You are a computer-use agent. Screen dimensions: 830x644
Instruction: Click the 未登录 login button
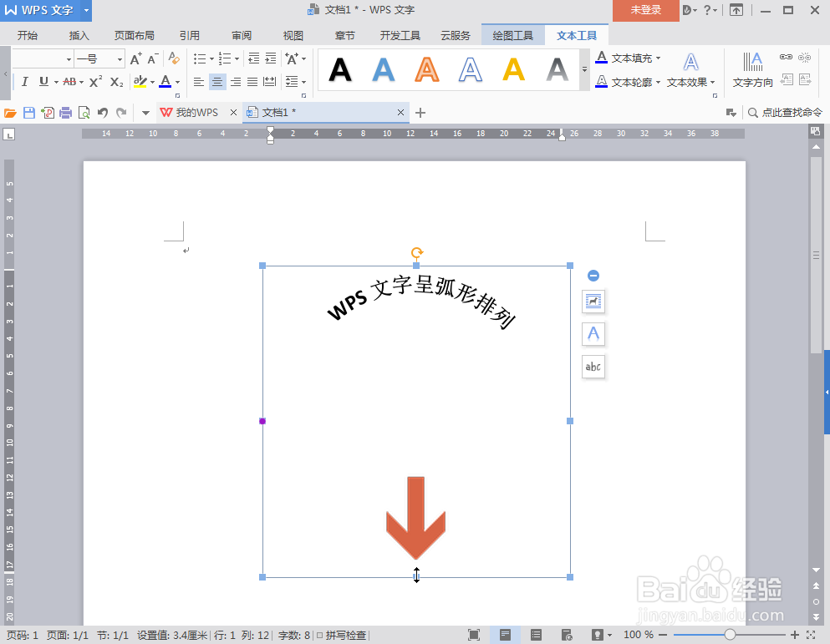(646, 10)
